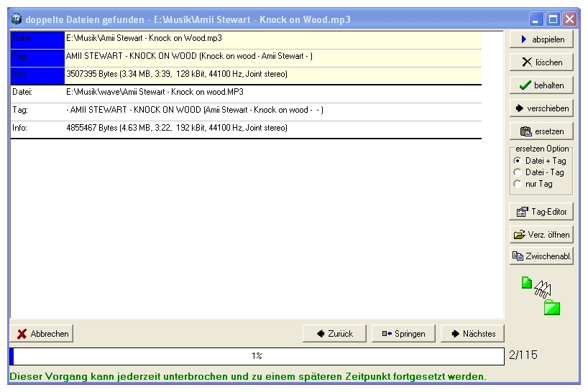Click the blue highlighted 'Info:' label cell
Viewport: 588px width, 392px height.
pyautogui.click(x=37, y=76)
